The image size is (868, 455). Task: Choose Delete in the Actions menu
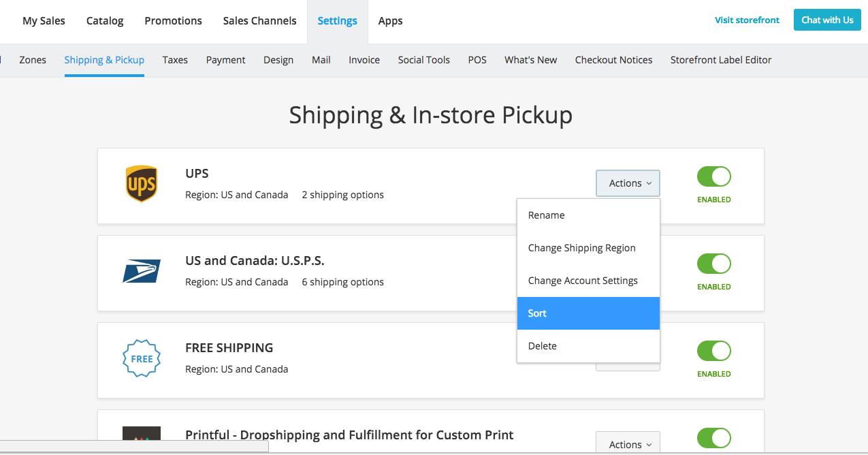click(588, 346)
